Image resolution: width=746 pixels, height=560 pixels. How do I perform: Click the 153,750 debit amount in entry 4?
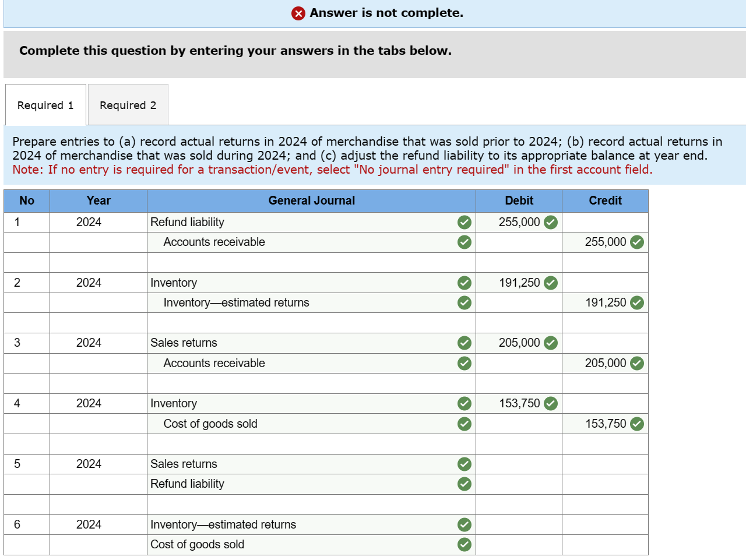(519, 403)
